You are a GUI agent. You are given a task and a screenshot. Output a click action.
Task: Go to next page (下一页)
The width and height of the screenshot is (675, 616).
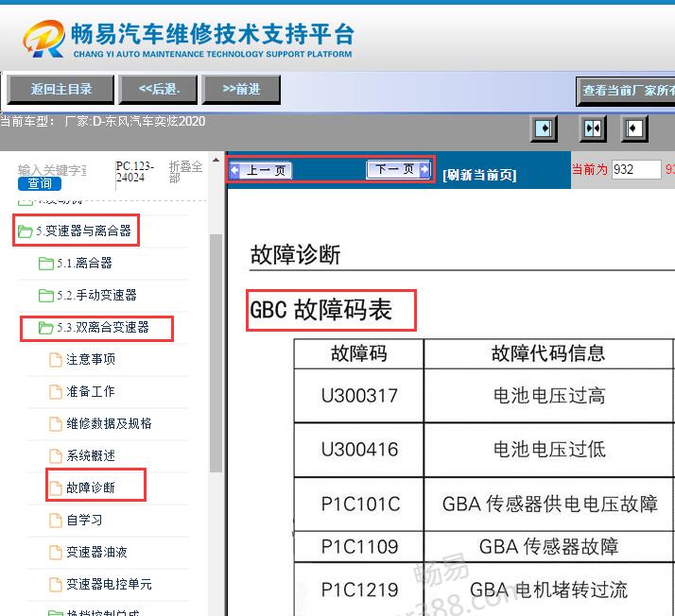click(398, 169)
